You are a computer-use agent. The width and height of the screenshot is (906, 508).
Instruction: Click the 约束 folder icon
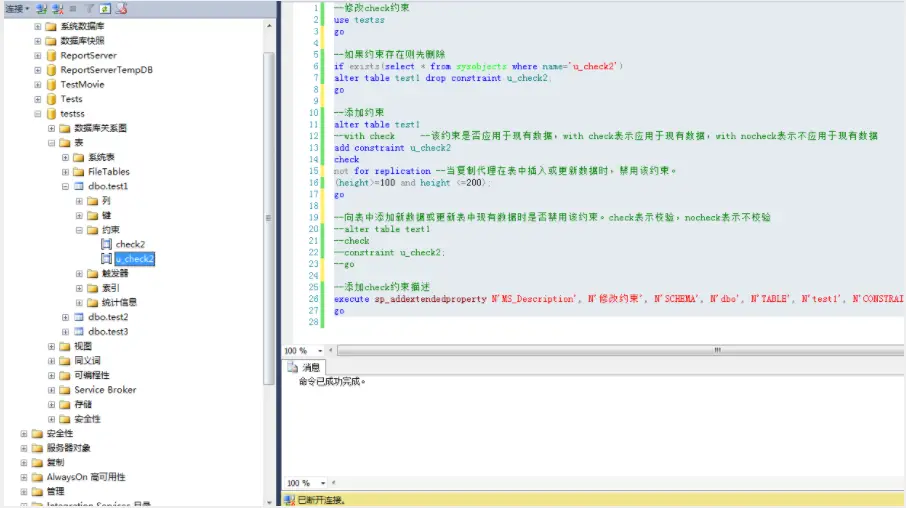(x=92, y=229)
